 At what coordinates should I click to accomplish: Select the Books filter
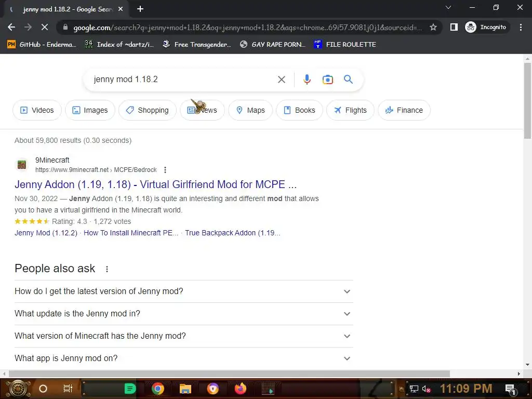[x=299, y=110]
